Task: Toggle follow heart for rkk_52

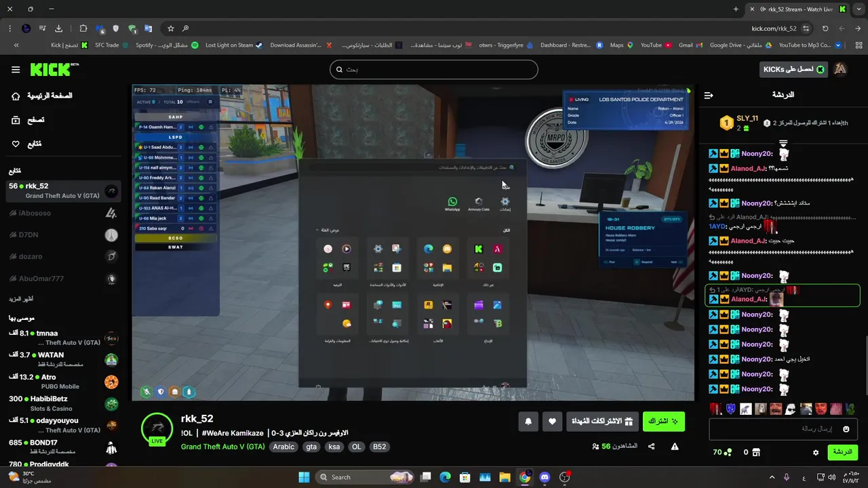Action: pyautogui.click(x=552, y=422)
